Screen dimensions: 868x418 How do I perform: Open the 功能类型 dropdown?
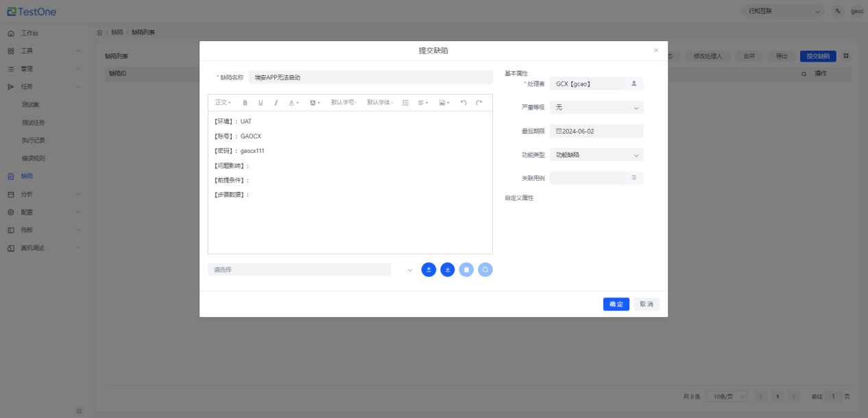pos(596,155)
